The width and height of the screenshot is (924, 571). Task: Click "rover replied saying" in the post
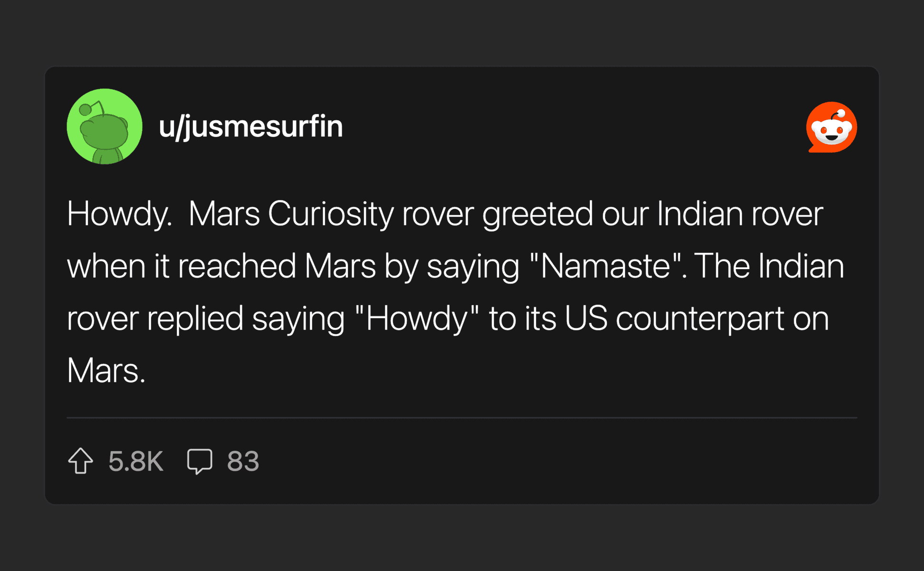[x=205, y=319]
